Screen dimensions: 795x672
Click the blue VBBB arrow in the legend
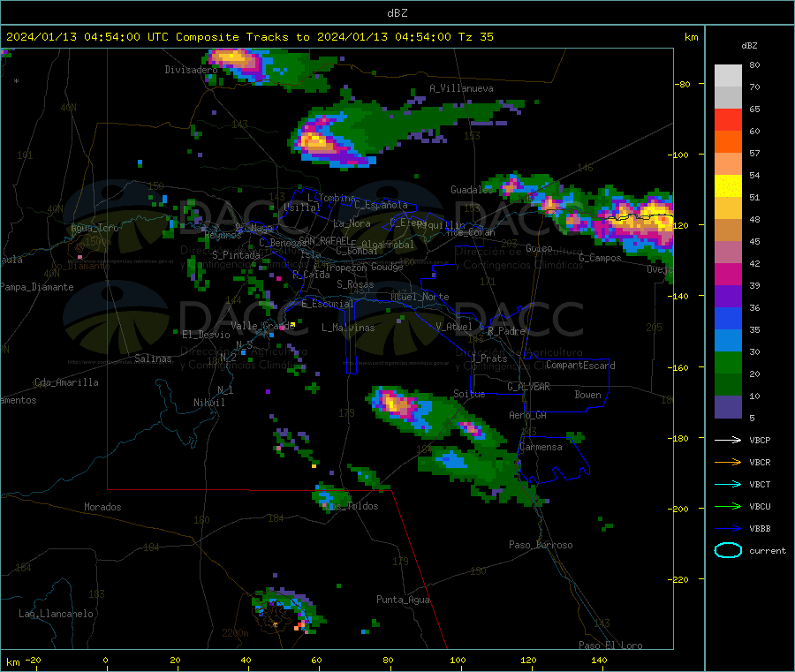(728, 529)
